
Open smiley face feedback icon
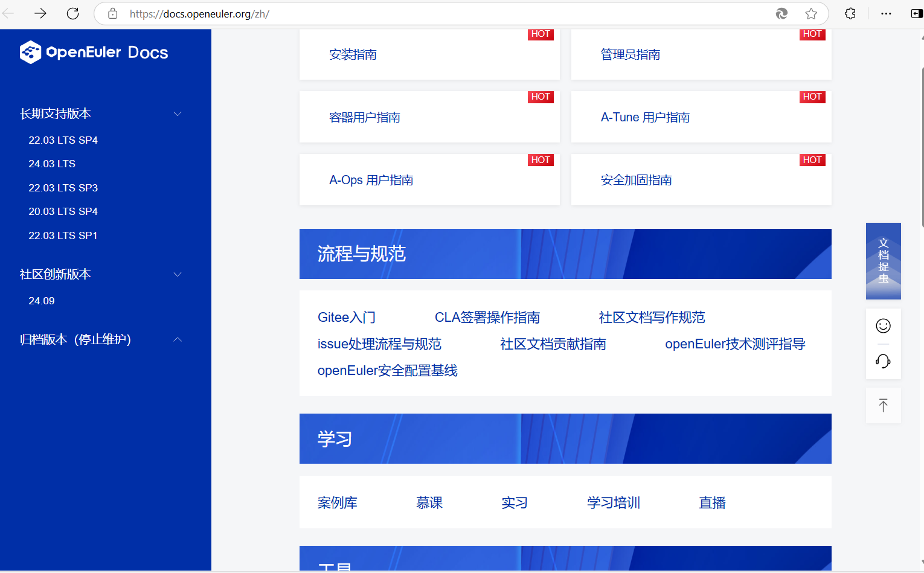[883, 326]
